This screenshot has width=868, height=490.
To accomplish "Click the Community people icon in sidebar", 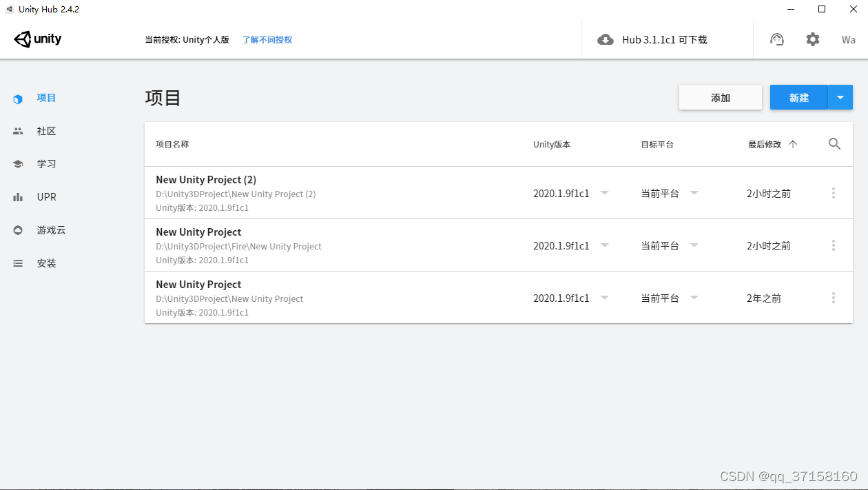I will coord(18,131).
